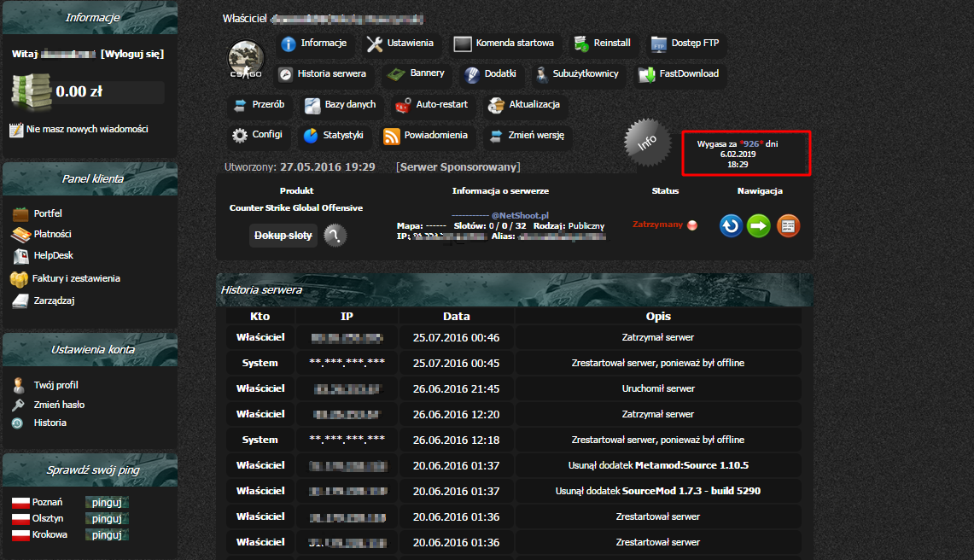This screenshot has width=974, height=560.
Task: Open Płatności in client panel
Action: [x=52, y=234]
